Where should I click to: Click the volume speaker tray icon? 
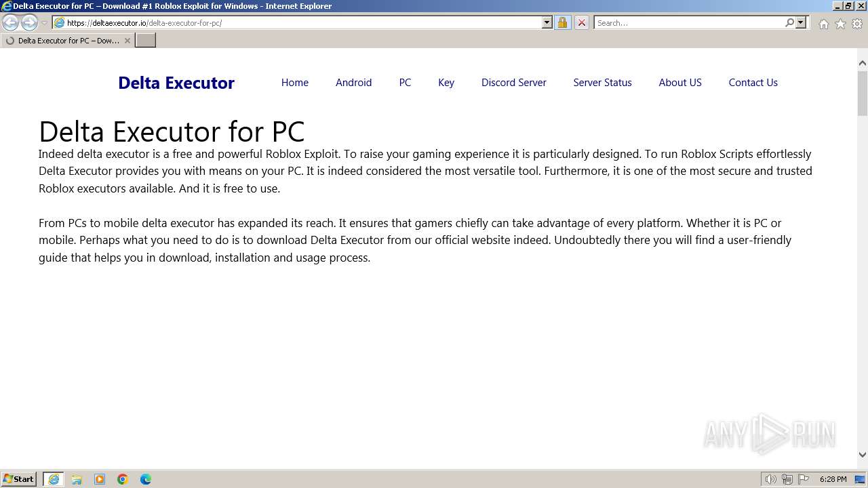pyautogui.click(x=770, y=479)
